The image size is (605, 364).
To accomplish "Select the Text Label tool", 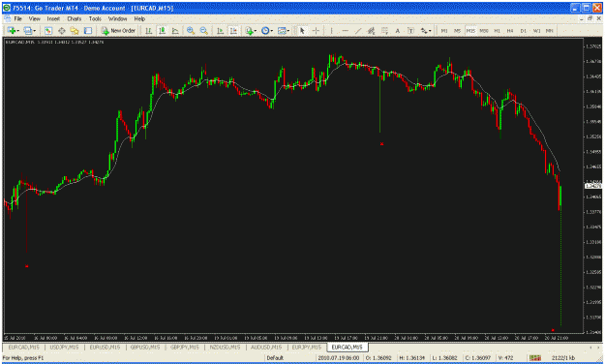I will (x=411, y=30).
